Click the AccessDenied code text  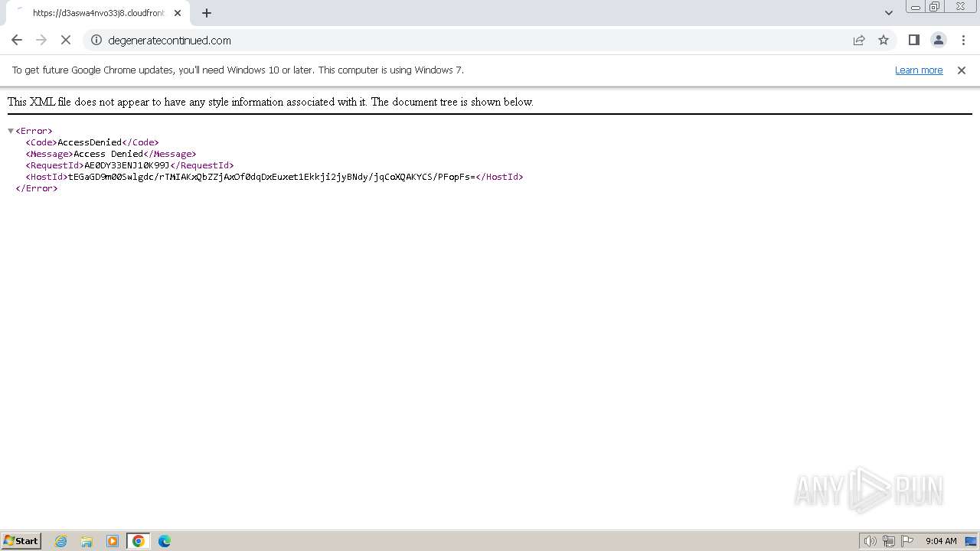click(90, 142)
